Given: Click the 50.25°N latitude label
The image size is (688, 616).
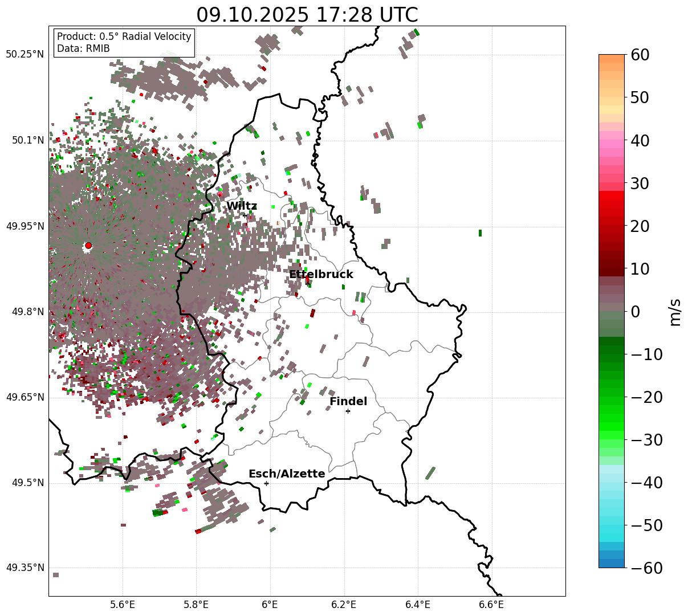Looking at the screenshot, I should click(25, 55).
